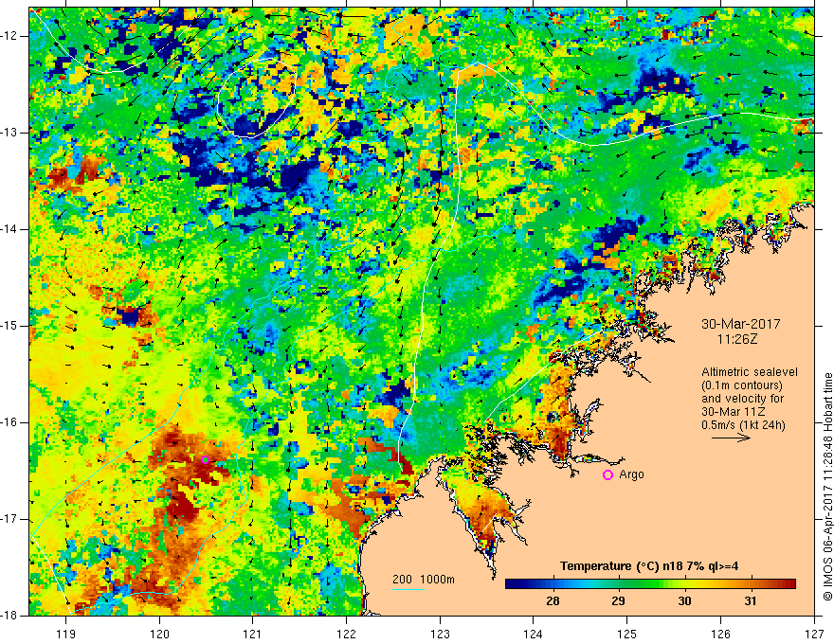
Task: Click the IMOS copyright timestamp text
Action: [827, 487]
